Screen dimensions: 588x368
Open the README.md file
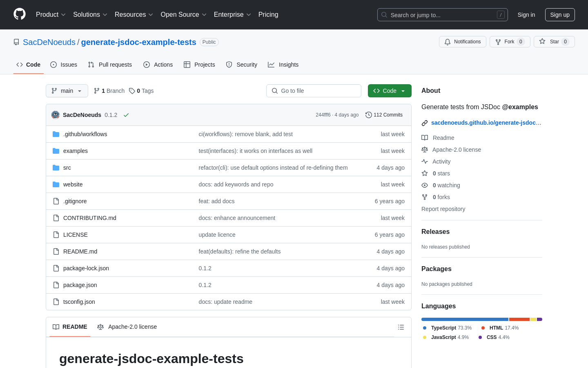click(x=80, y=251)
